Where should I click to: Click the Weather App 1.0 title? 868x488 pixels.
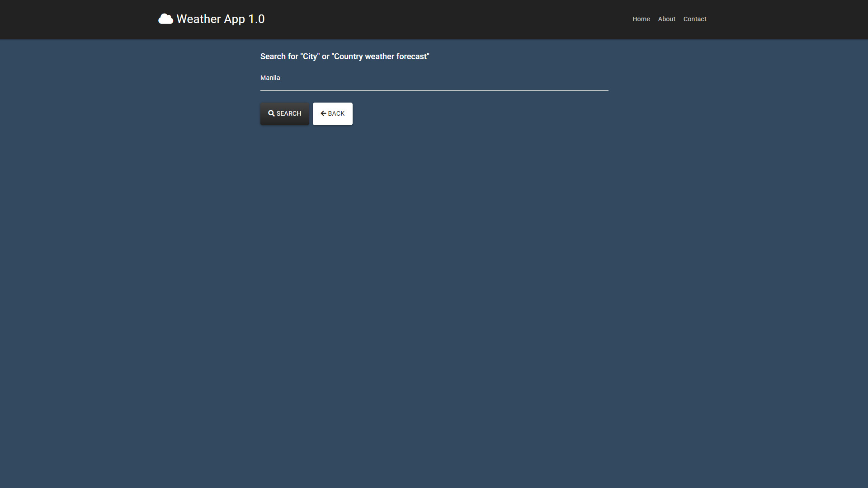(220, 19)
